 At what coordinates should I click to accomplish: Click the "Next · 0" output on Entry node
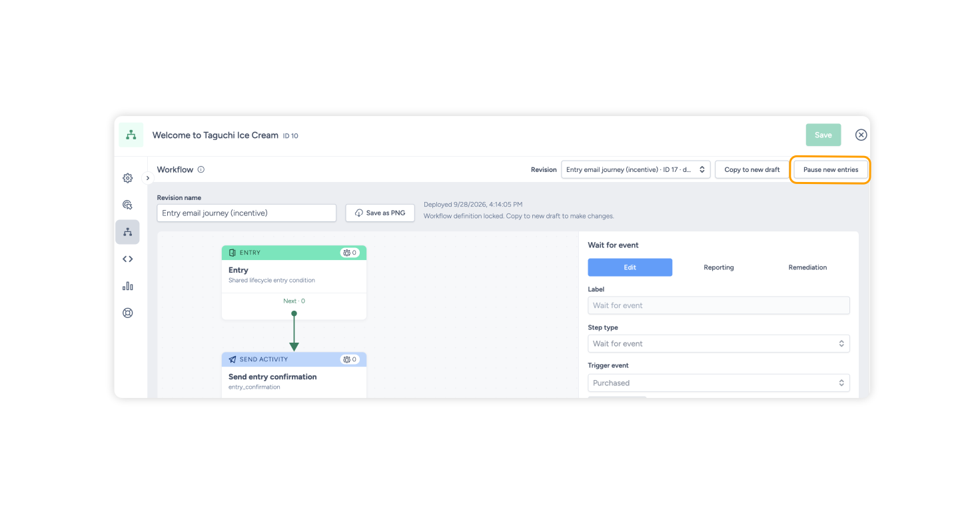click(294, 301)
